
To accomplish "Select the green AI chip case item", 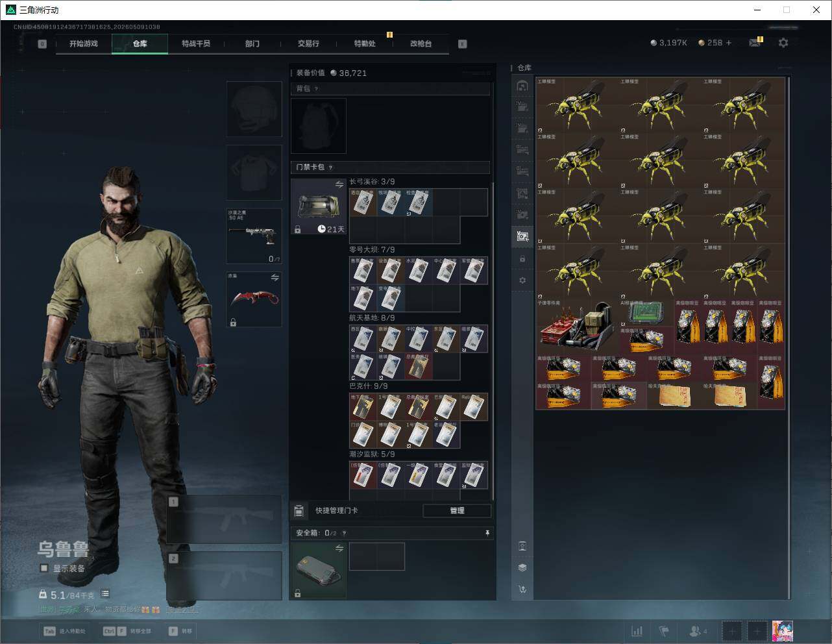I will 646,312.
